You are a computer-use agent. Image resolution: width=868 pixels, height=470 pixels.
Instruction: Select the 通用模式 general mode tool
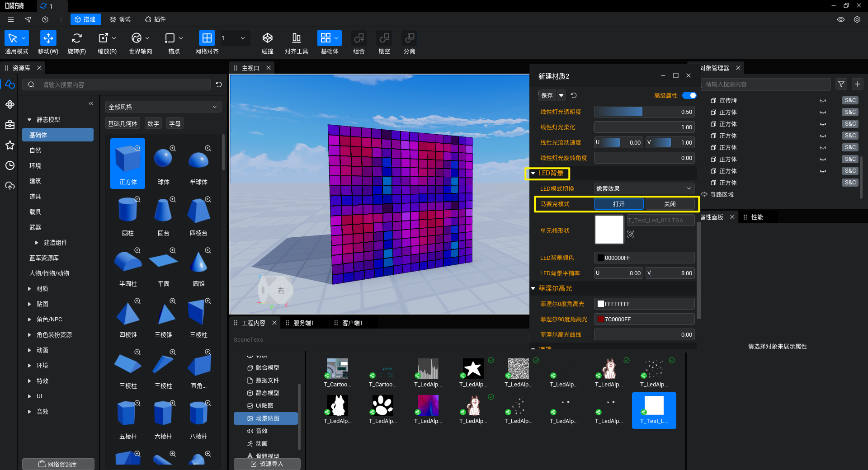tap(16, 43)
